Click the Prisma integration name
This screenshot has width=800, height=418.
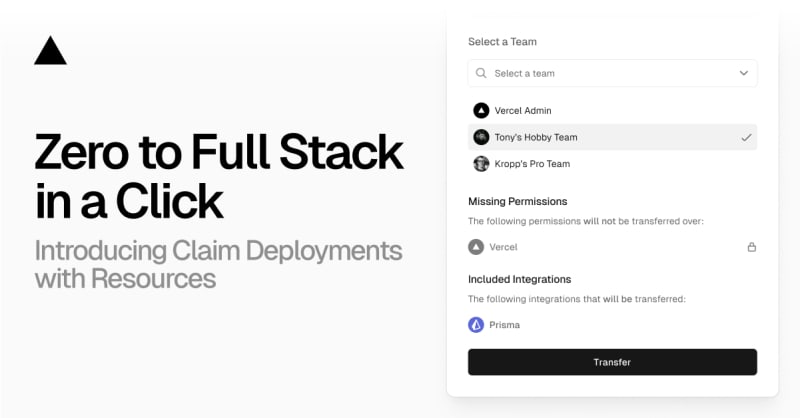tap(505, 325)
